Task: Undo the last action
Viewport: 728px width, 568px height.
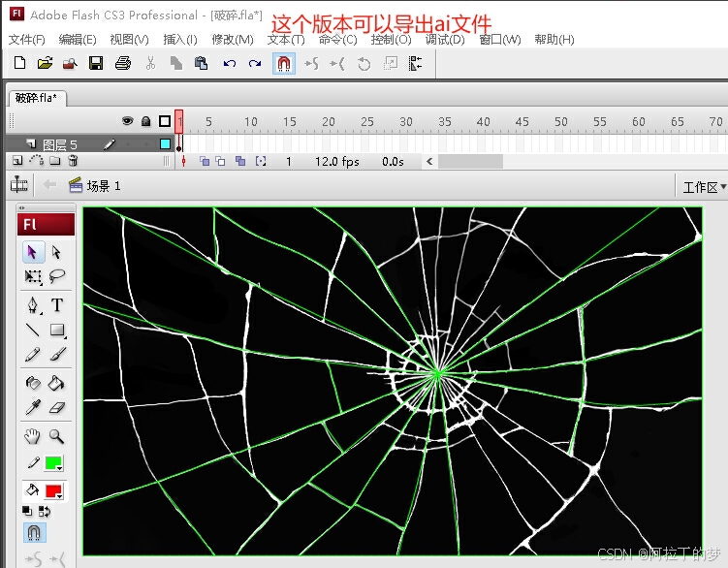Action: (x=230, y=63)
